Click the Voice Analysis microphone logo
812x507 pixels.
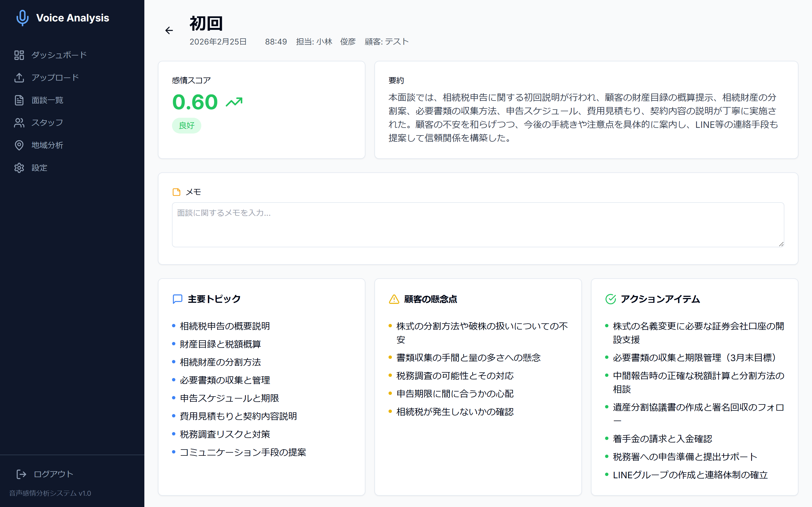[22, 18]
